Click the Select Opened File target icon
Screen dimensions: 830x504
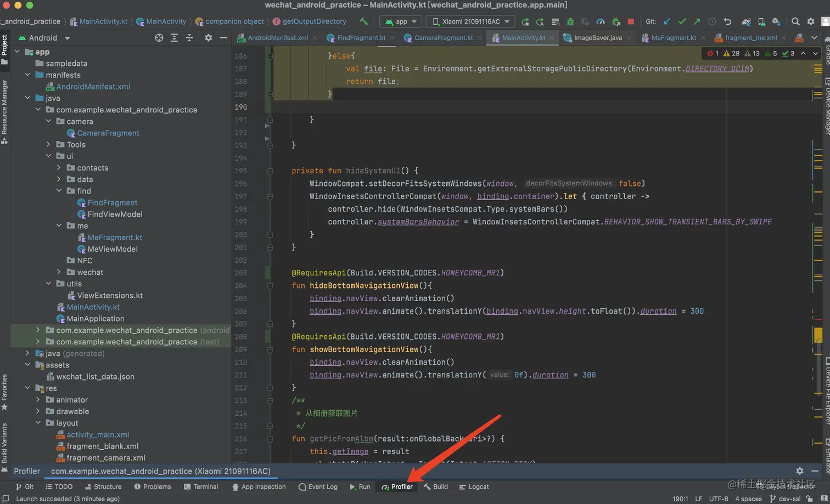pyautogui.click(x=159, y=38)
